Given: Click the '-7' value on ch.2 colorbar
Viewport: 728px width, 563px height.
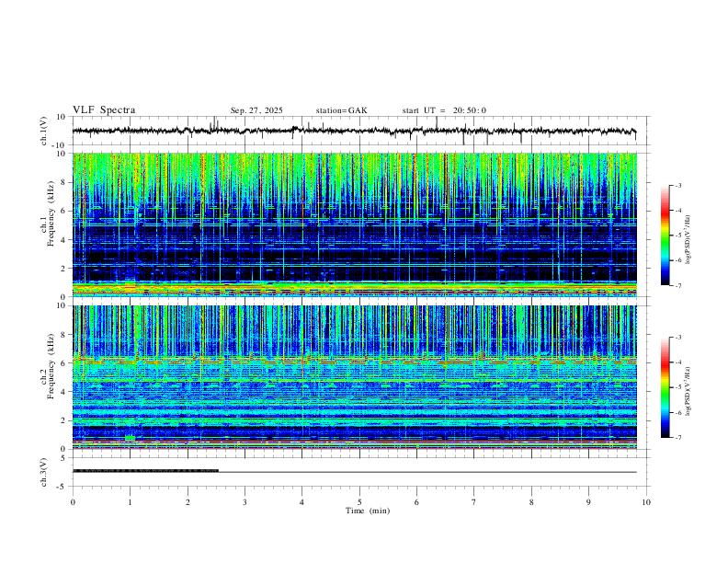Looking at the screenshot, I should coord(678,438).
